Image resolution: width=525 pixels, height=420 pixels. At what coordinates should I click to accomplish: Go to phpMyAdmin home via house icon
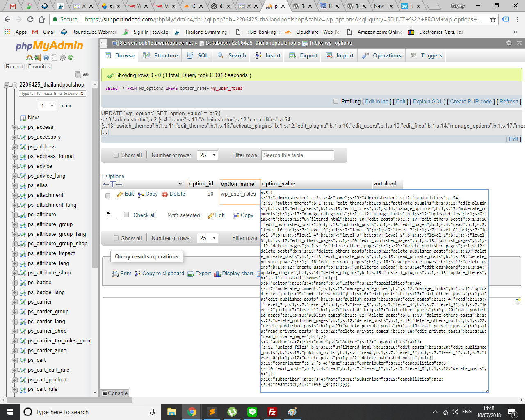pyautogui.click(x=30, y=58)
